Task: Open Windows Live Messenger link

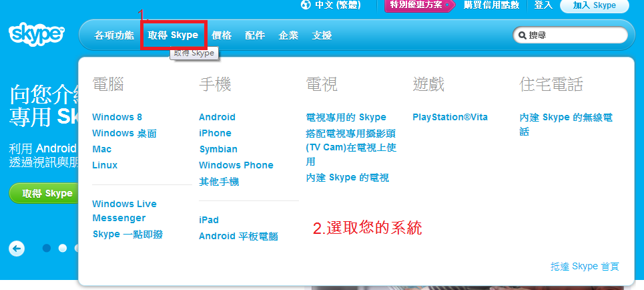Action: (124, 211)
